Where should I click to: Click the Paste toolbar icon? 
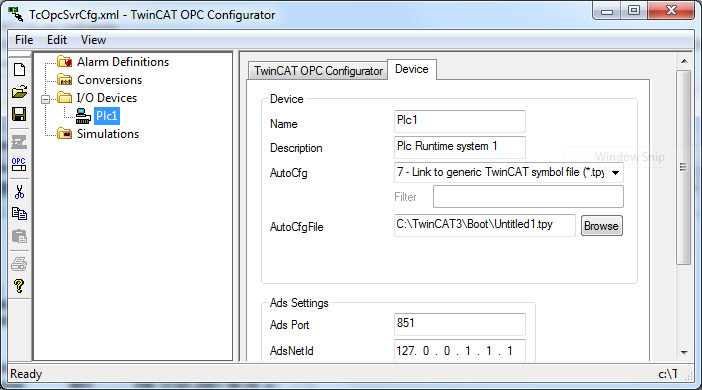click(19, 236)
